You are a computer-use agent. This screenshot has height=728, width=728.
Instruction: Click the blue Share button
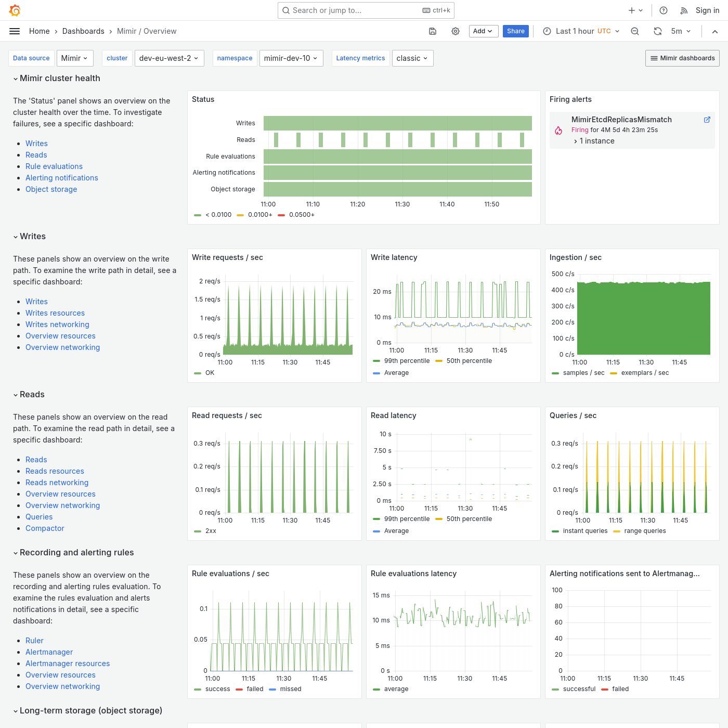click(515, 31)
